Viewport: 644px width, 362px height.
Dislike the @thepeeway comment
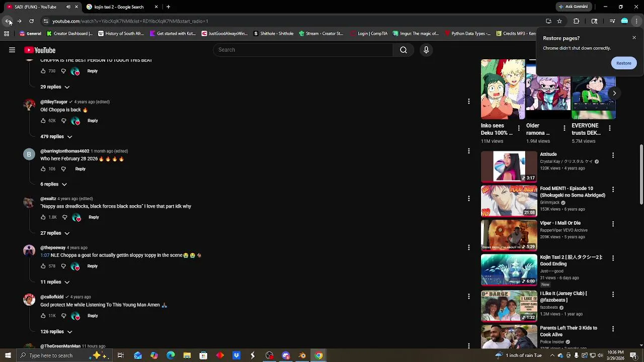63,266
